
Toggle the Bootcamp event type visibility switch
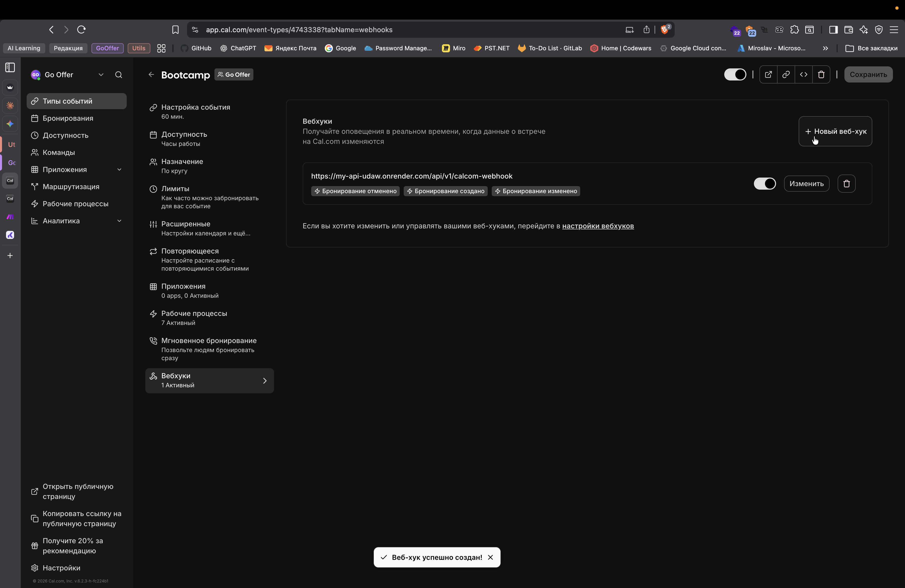735,74
